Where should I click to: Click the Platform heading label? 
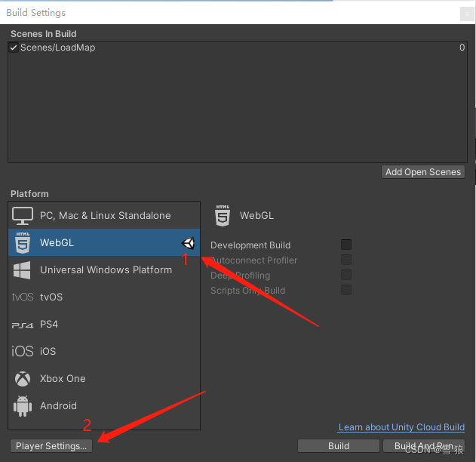point(29,194)
